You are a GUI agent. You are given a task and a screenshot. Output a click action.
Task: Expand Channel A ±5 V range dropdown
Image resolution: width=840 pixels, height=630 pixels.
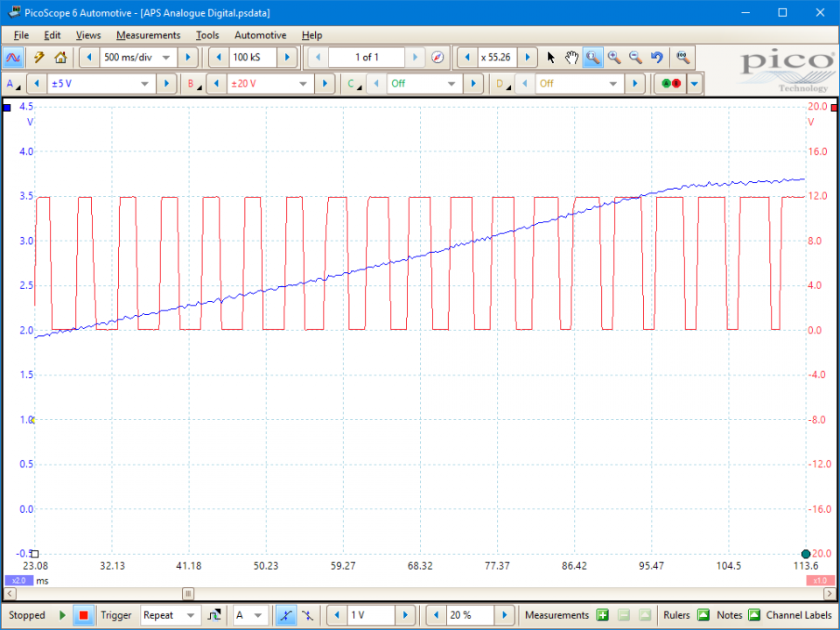click(145, 84)
